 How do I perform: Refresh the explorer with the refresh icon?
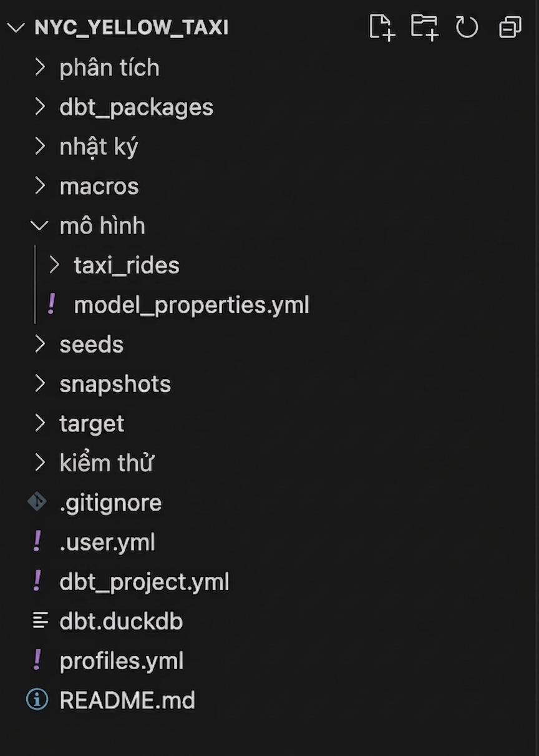pyautogui.click(x=467, y=27)
